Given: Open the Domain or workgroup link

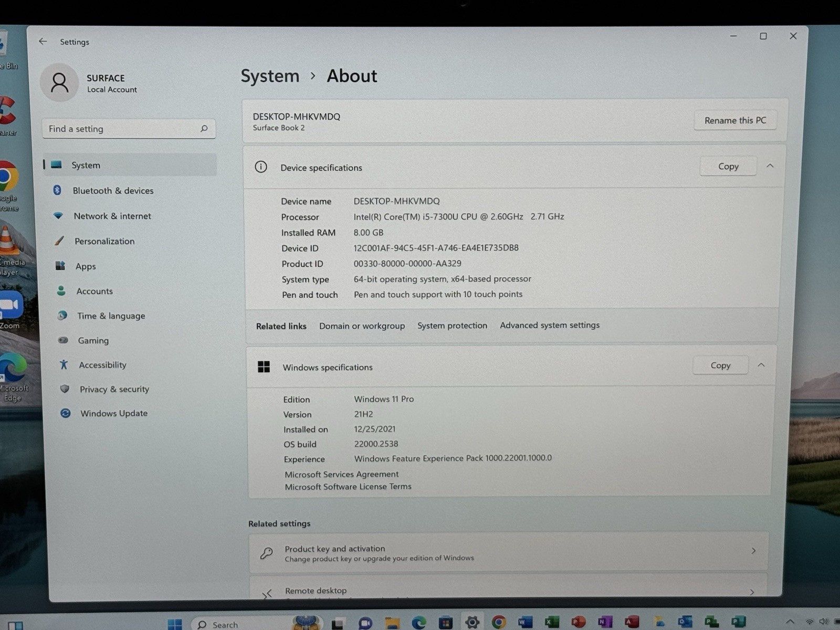Looking at the screenshot, I should pos(362,326).
